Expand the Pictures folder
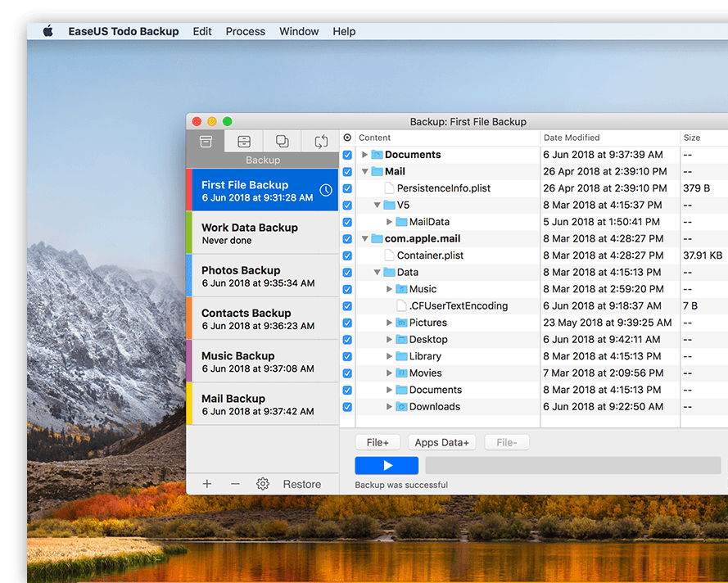 click(x=390, y=323)
